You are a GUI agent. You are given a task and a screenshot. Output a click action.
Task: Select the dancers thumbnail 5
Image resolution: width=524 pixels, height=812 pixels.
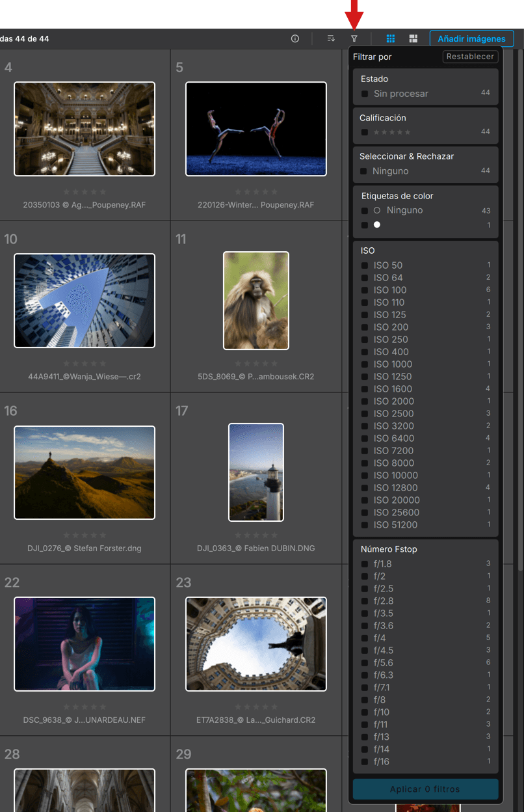point(256,129)
